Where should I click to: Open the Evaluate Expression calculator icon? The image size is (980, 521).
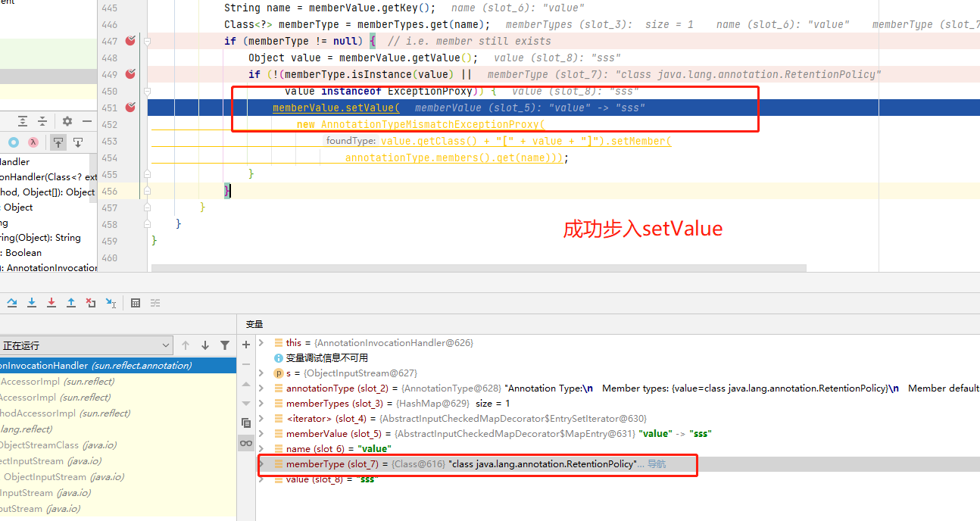pos(136,303)
